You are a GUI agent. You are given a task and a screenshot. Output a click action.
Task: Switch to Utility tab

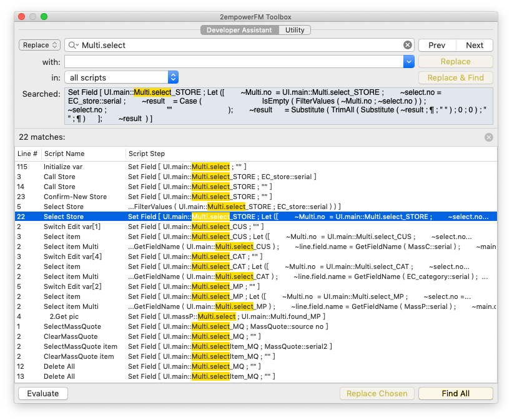tap(295, 30)
